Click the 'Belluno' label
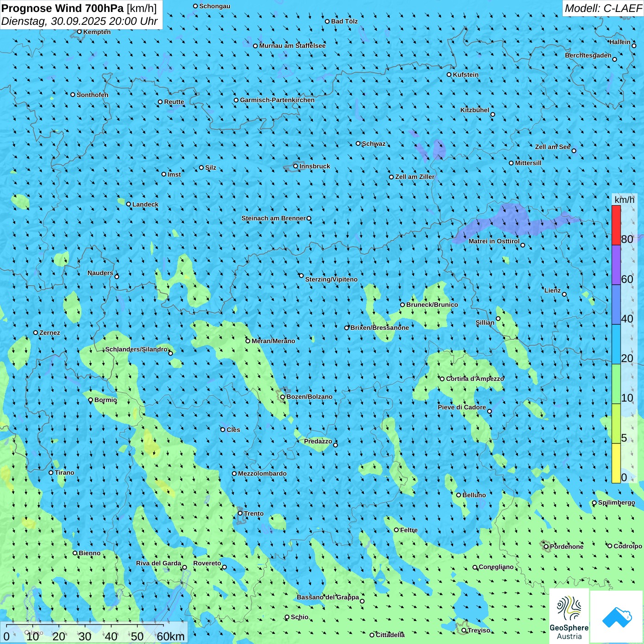The height and width of the screenshot is (644, 644). [474, 495]
